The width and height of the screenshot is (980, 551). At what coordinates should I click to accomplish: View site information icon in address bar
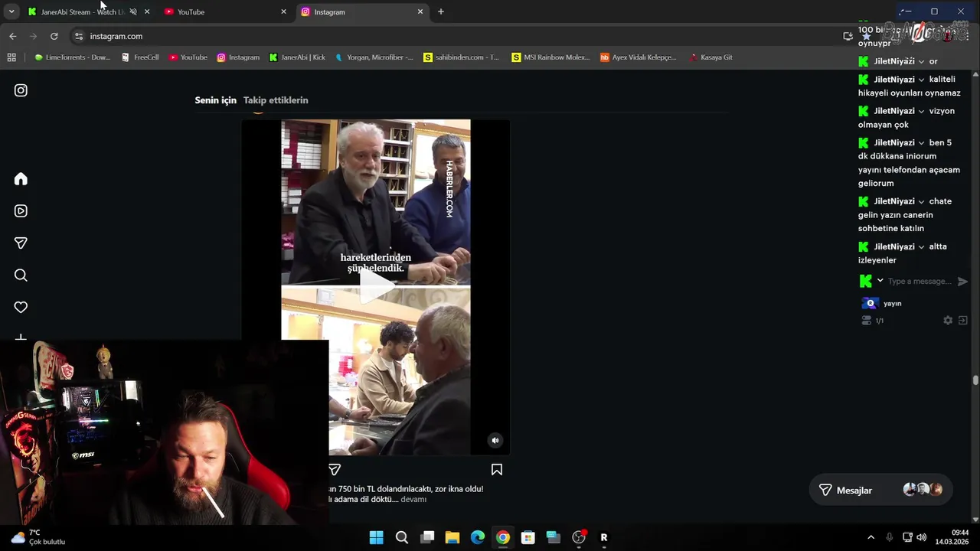coord(78,36)
